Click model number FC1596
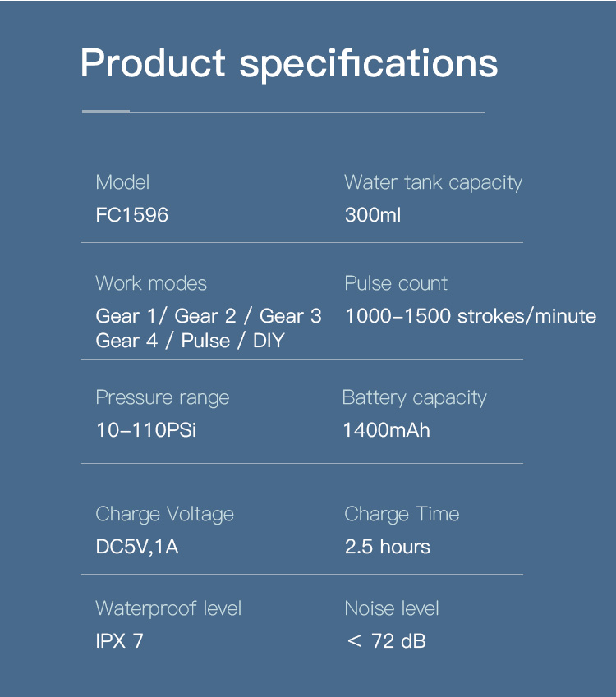The height and width of the screenshot is (697, 616). pyautogui.click(x=132, y=215)
